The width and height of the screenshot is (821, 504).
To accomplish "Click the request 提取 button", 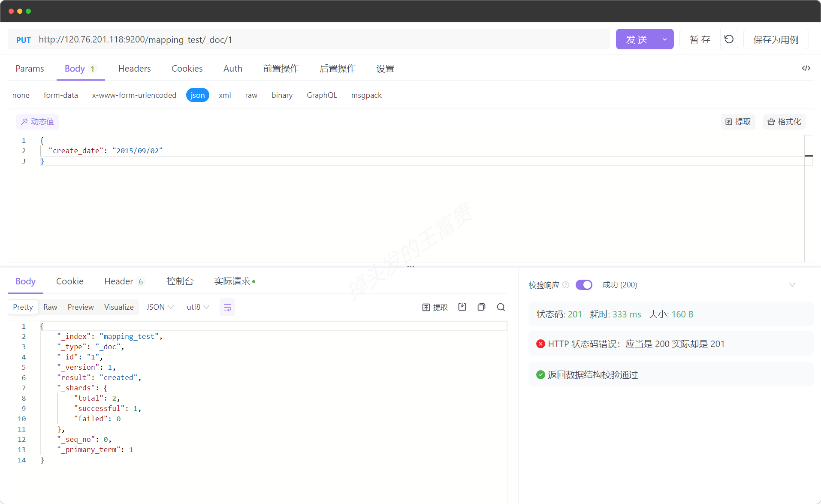I will pyautogui.click(x=738, y=122).
